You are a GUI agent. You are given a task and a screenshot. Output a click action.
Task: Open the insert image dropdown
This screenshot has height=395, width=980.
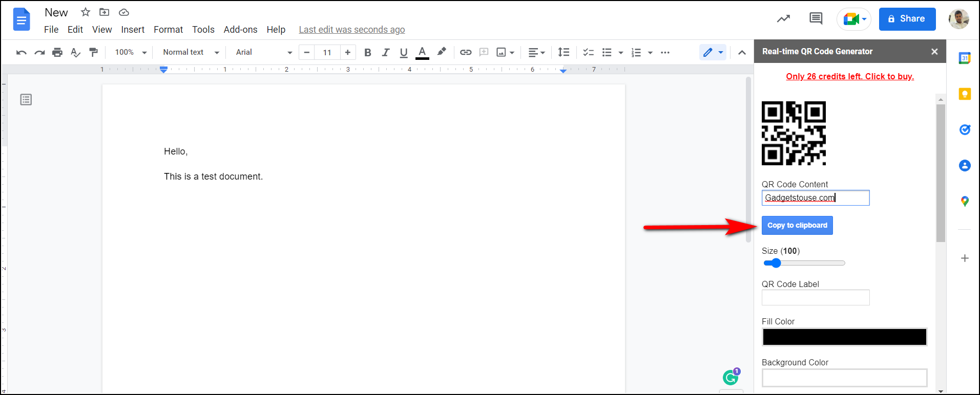505,52
